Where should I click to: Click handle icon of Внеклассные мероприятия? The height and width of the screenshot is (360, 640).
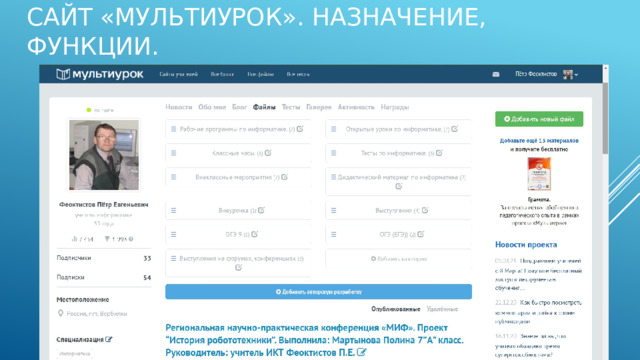[173, 177]
